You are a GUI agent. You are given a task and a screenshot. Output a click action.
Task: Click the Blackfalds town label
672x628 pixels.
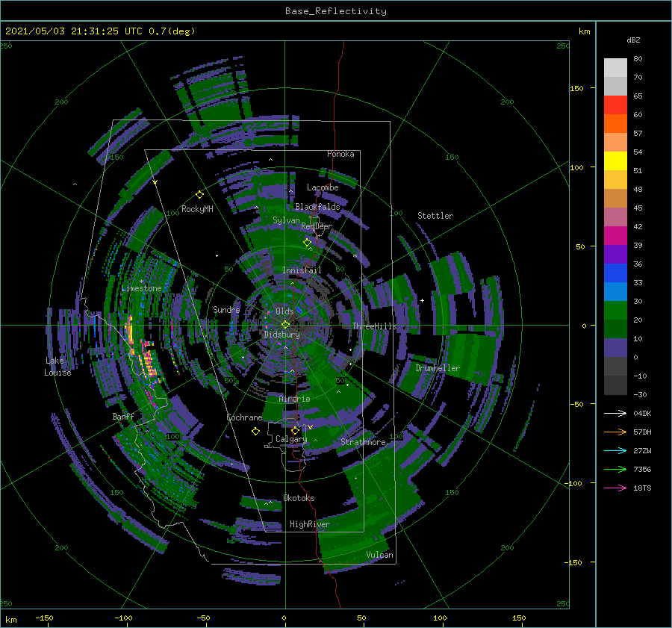click(317, 207)
